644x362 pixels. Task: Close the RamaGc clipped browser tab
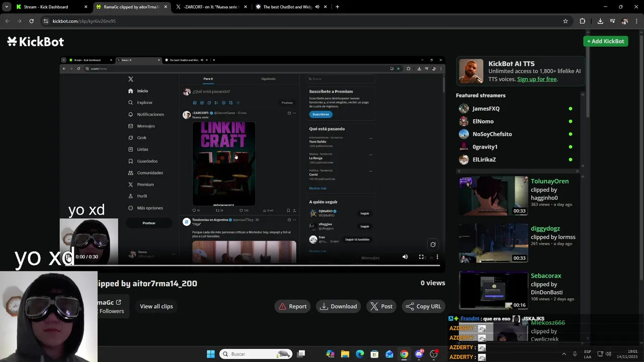166,7
